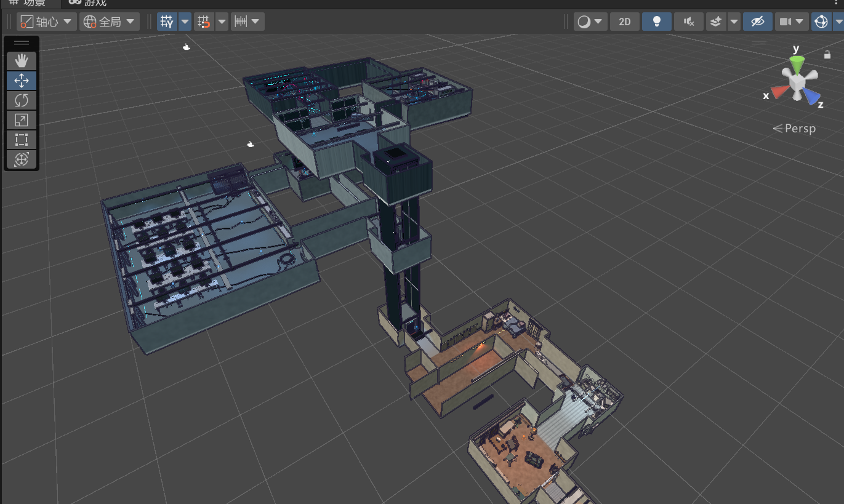
Task: Toggle the Persp projection label
Action: click(x=794, y=129)
